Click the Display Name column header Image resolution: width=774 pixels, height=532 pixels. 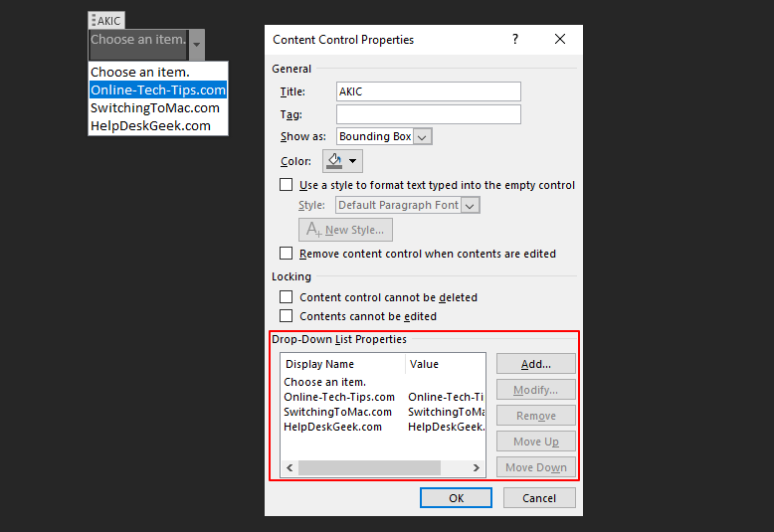pyautogui.click(x=343, y=364)
